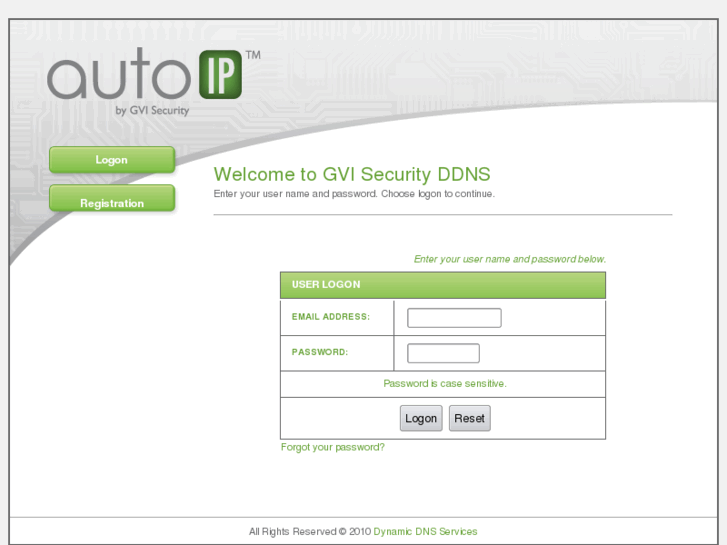Click the PASSWORD label
Image resolution: width=727 pixels, height=545 pixels.
tap(319, 352)
